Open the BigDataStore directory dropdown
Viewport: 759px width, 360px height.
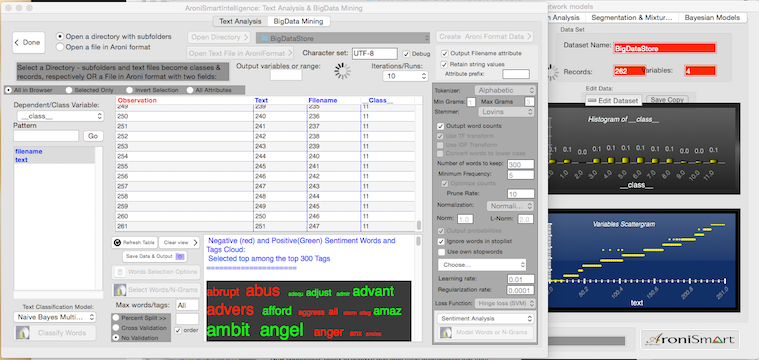343,38
